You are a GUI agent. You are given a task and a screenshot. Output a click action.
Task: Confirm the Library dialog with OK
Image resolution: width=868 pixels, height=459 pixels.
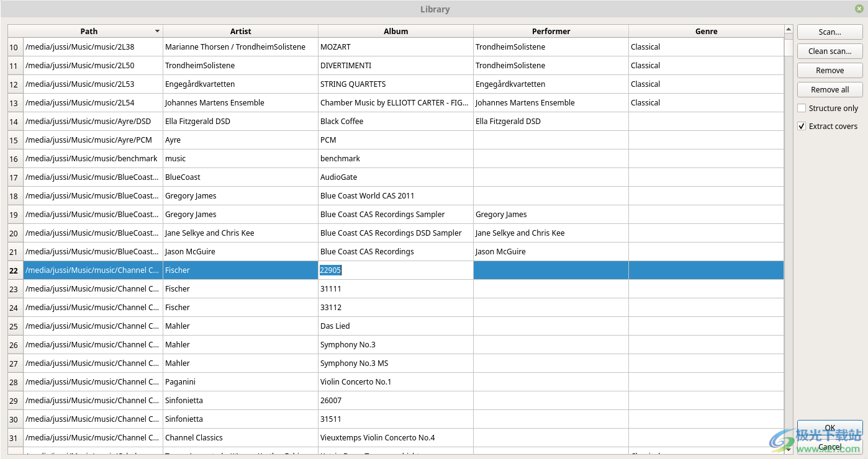[830, 428]
